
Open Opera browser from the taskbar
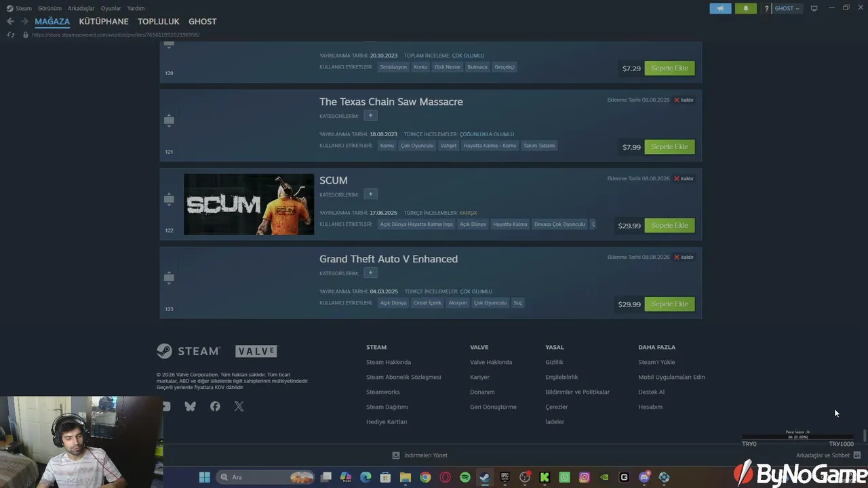(446, 477)
